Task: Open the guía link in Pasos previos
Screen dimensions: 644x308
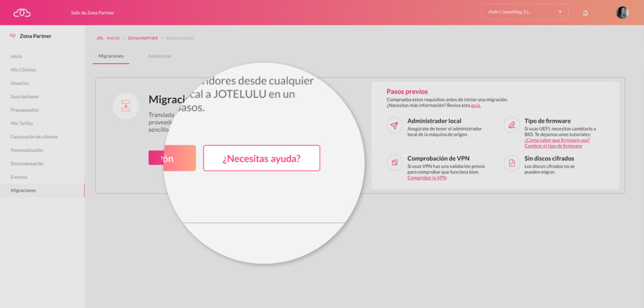Action: click(476, 105)
